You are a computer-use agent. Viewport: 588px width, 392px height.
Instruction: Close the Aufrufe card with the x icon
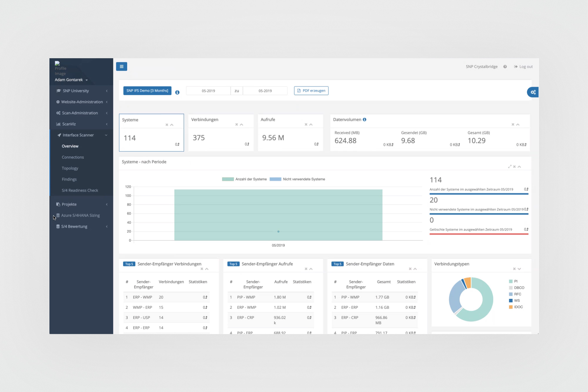click(x=306, y=125)
